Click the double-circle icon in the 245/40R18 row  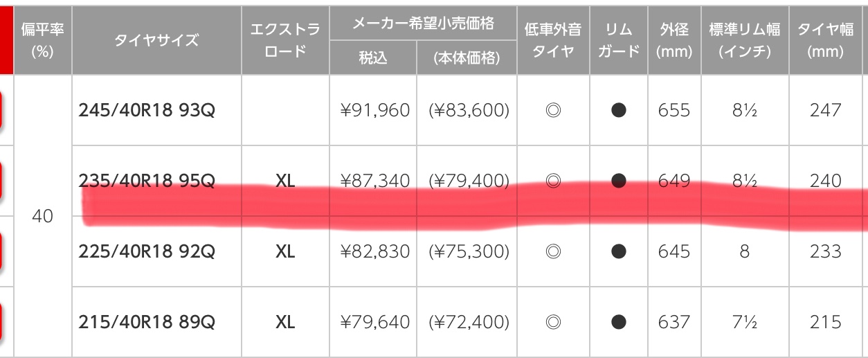click(552, 110)
